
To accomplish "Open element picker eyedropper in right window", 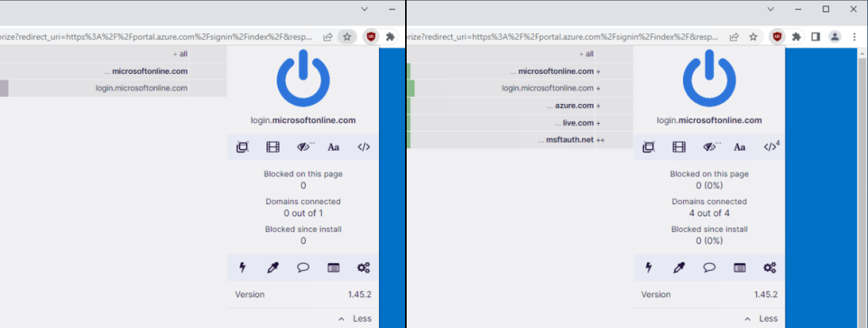I will pyautogui.click(x=679, y=268).
